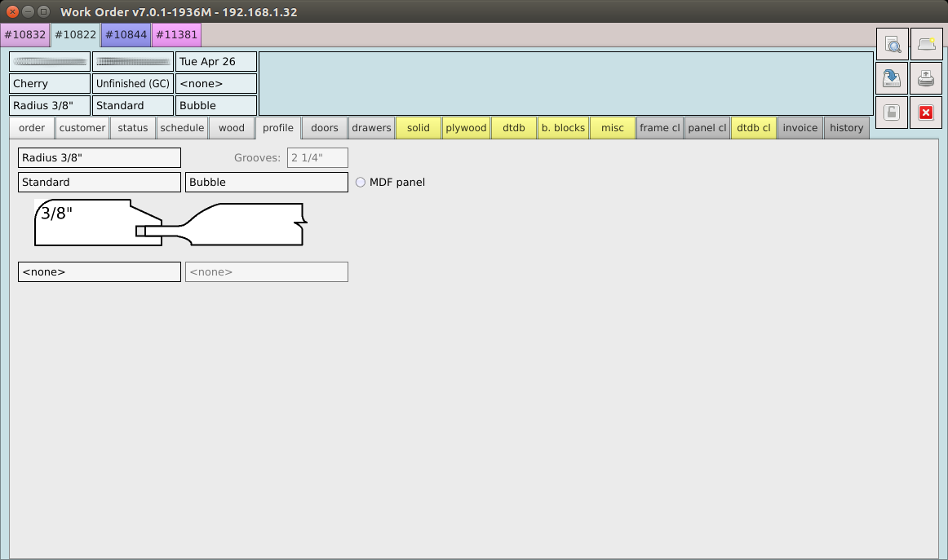Click the red X close order icon
948x560 pixels.
point(925,113)
